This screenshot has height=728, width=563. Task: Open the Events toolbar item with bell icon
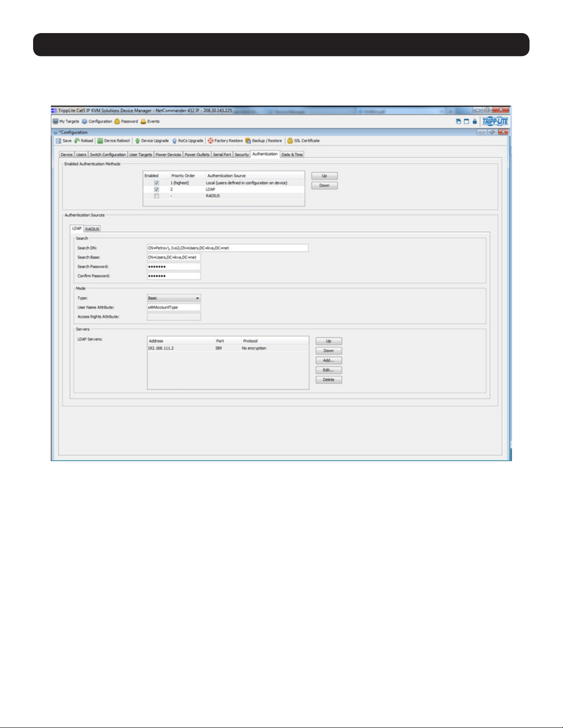pyautogui.click(x=150, y=122)
